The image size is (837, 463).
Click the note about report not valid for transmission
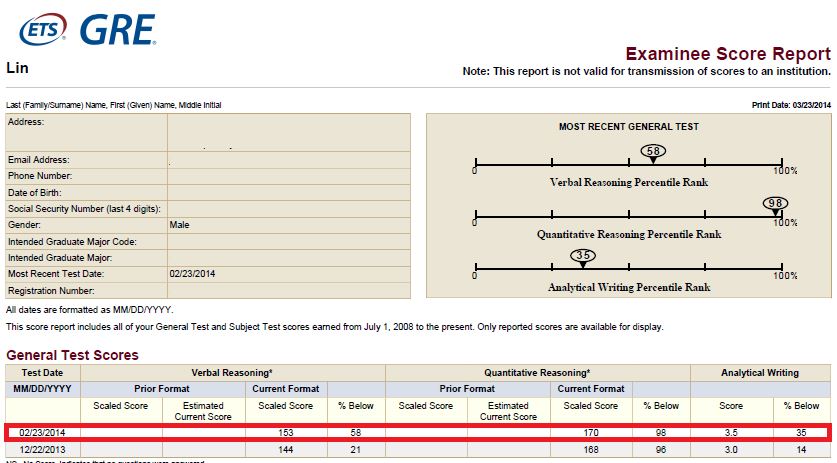(646, 72)
